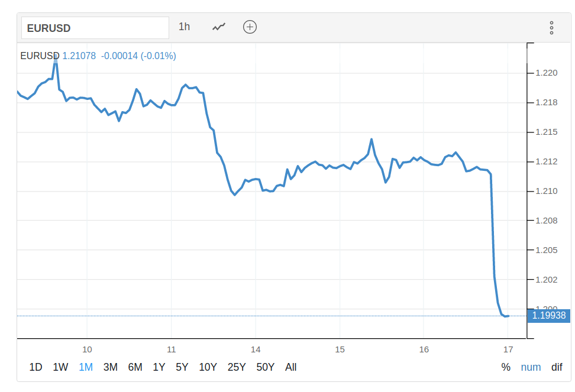
Task: Open the 1h interval dropdown
Action: tap(185, 27)
